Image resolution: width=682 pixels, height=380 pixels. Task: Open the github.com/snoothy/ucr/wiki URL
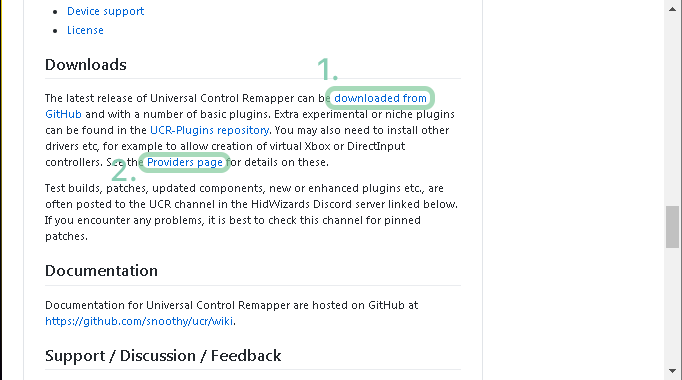(139, 321)
